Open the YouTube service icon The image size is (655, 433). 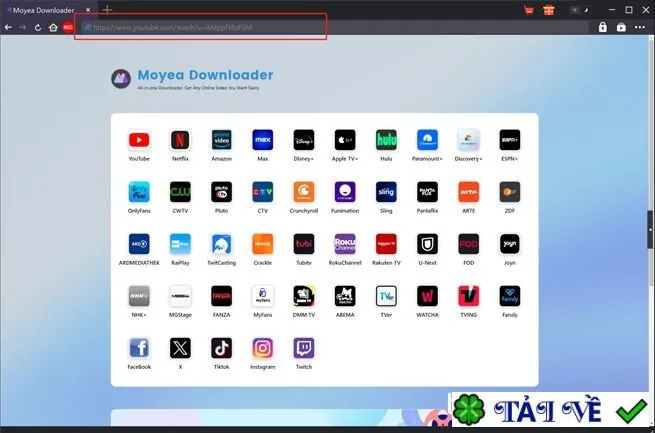139,140
